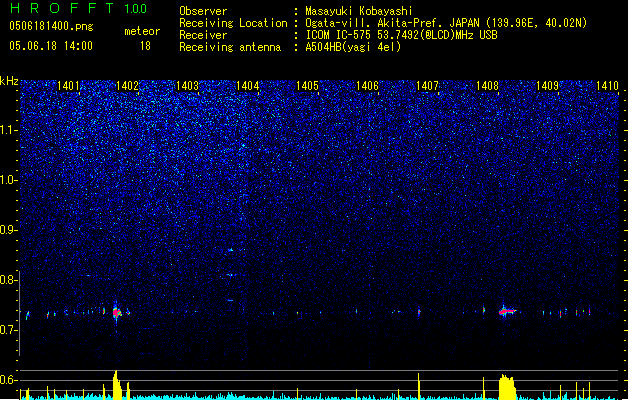Image resolution: width=629 pixels, height=400 pixels.
Task: Click the 1410 time marker
Action: click(x=607, y=86)
